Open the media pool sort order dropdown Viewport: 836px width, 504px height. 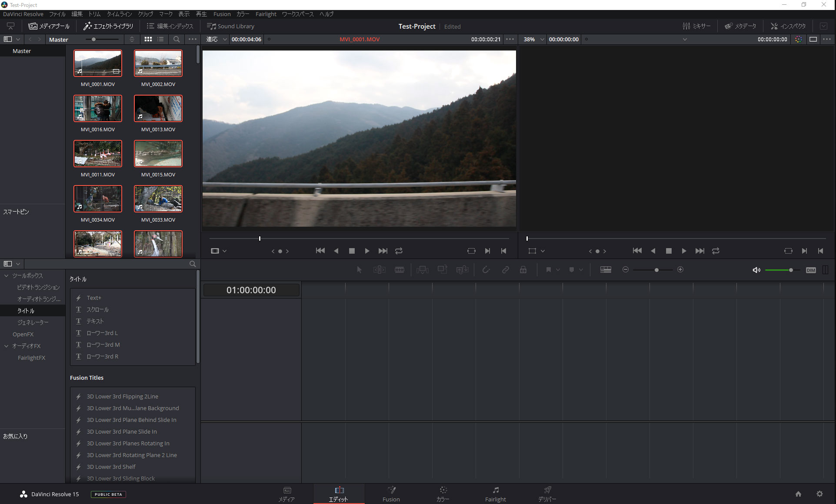132,39
